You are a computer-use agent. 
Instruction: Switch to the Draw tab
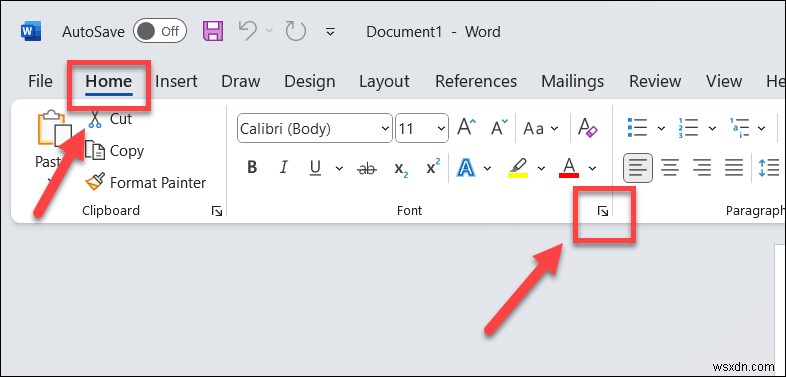(241, 81)
